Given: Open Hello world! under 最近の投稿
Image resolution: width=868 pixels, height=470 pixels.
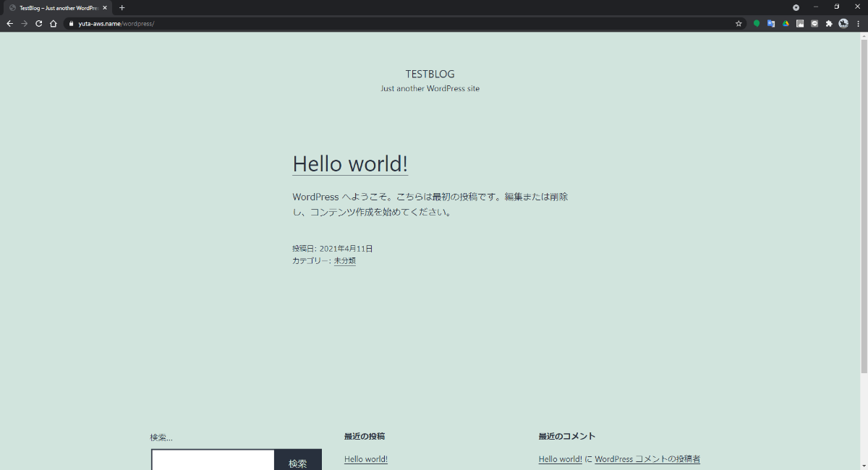Looking at the screenshot, I should (x=366, y=459).
